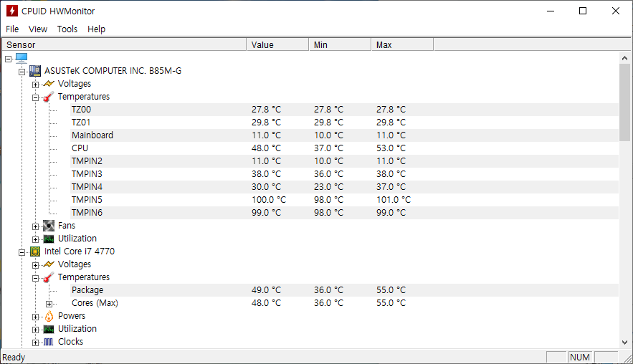This screenshot has height=364, width=633.
Task: Maximize the HWMonitor window
Action: [x=583, y=11]
